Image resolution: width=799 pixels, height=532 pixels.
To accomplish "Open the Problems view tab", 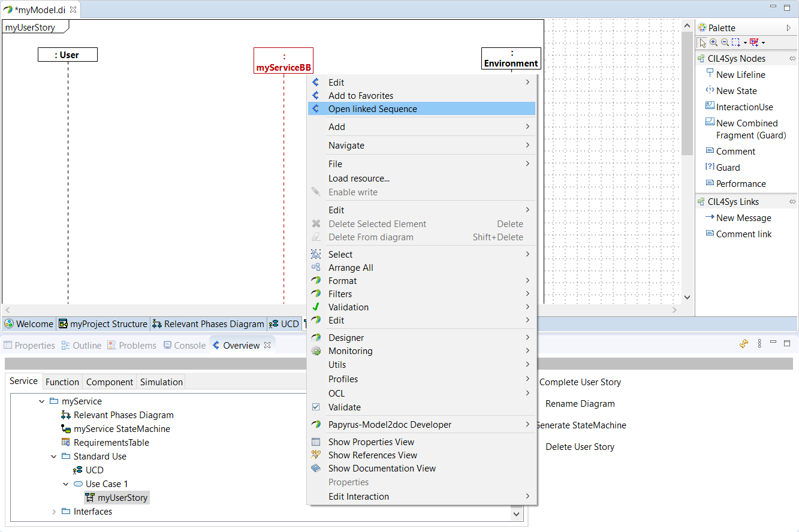I will coord(132,346).
